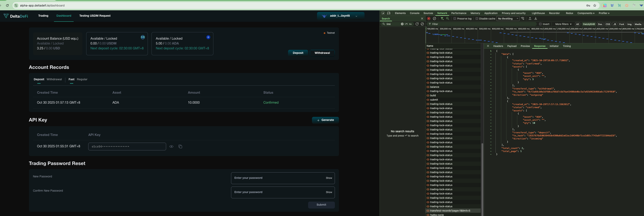Image resolution: width=644 pixels, height=216 pixels.
Task: Open the No throttling dropdown
Action: tap(508, 18)
